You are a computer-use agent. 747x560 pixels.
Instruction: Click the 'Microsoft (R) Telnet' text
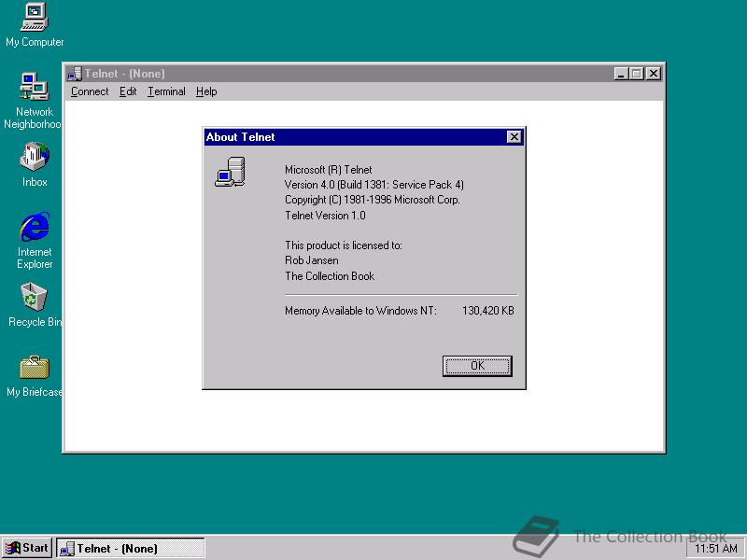coord(329,170)
